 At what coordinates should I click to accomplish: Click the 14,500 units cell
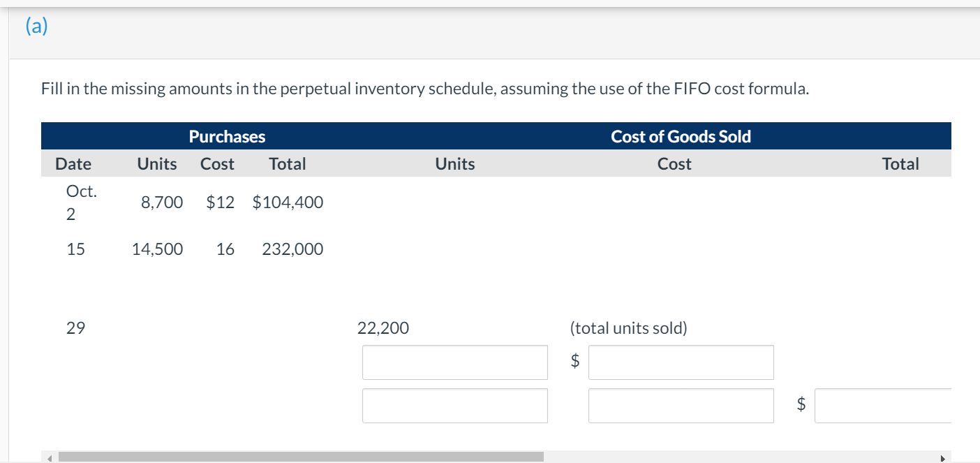coord(158,249)
